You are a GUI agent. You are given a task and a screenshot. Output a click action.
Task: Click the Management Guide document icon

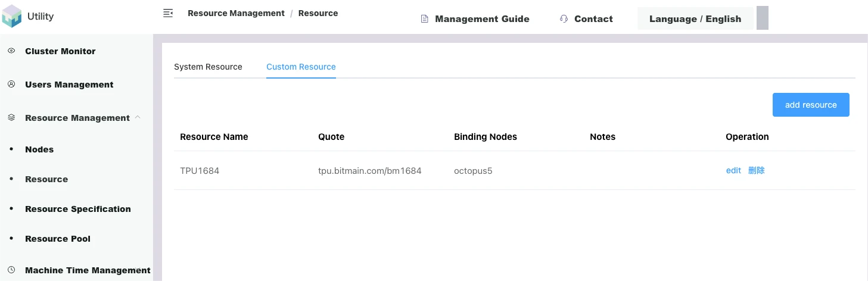(425, 19)
